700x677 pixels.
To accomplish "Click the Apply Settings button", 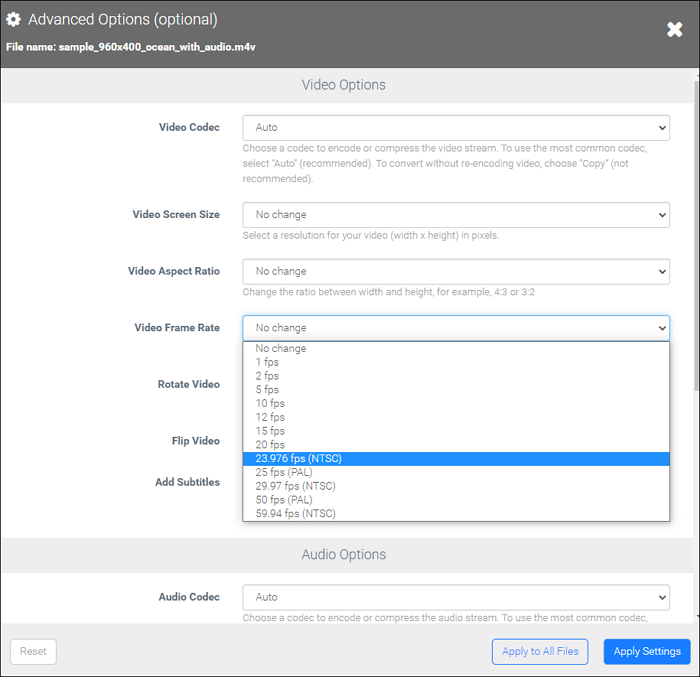I will [x=647, y=651].
